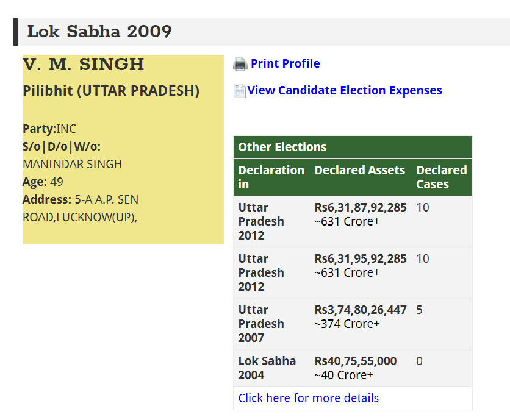This screenshot has height=420, width=510.
Task: Open the Print Profile link
Action: coord(285,64)
